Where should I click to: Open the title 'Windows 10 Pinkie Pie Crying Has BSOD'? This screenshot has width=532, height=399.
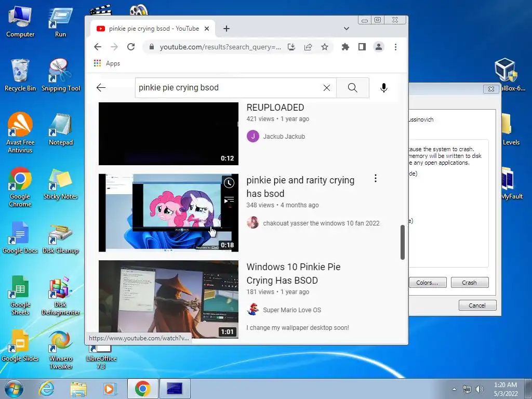pyautogui.click(x=294, y=273)
